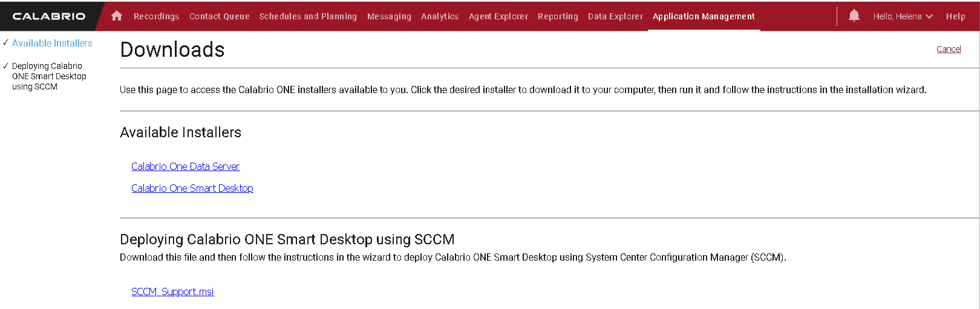
Task: Expand the Hello, Helena user dropdown
Action: [x=903, y=16]
